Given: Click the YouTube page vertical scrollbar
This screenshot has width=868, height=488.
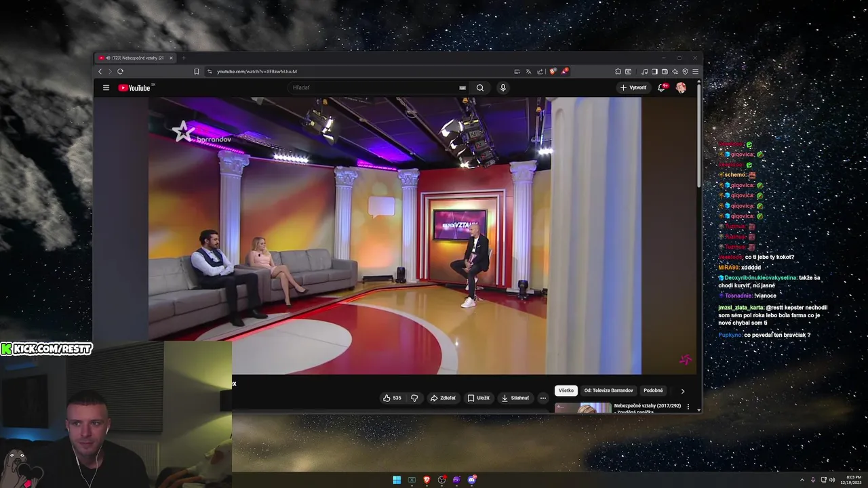Looking at the screenshot, I should 699,136.
